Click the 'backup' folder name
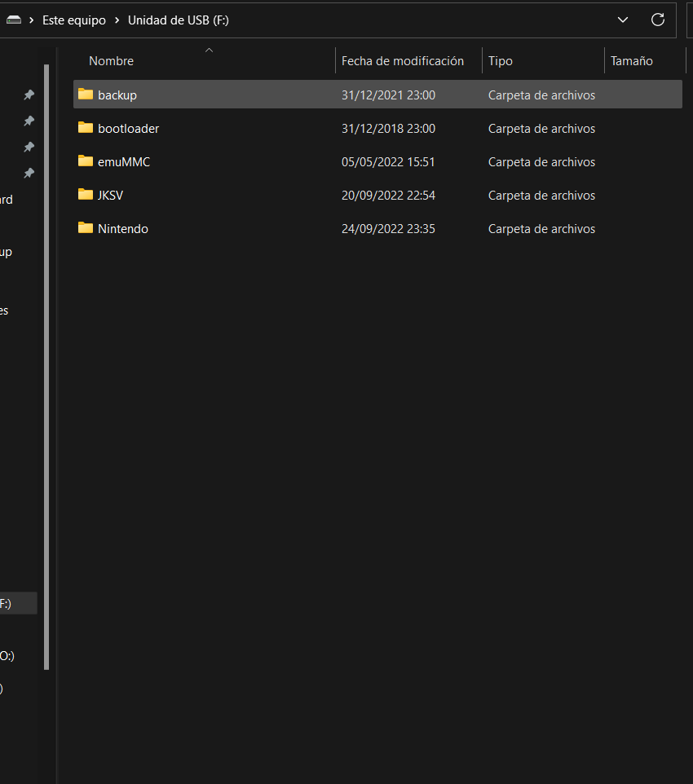This screenshot has width=693, height=784. [x=117, y=95]
